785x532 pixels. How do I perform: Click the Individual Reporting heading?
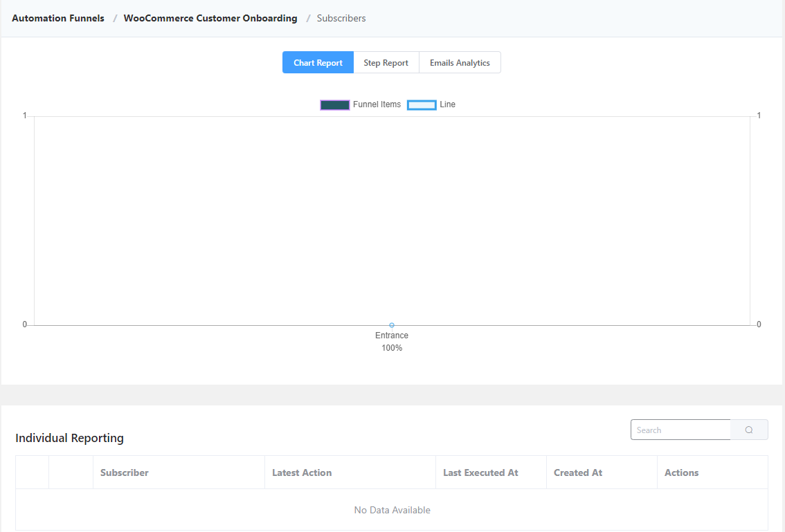pos(70,438)
